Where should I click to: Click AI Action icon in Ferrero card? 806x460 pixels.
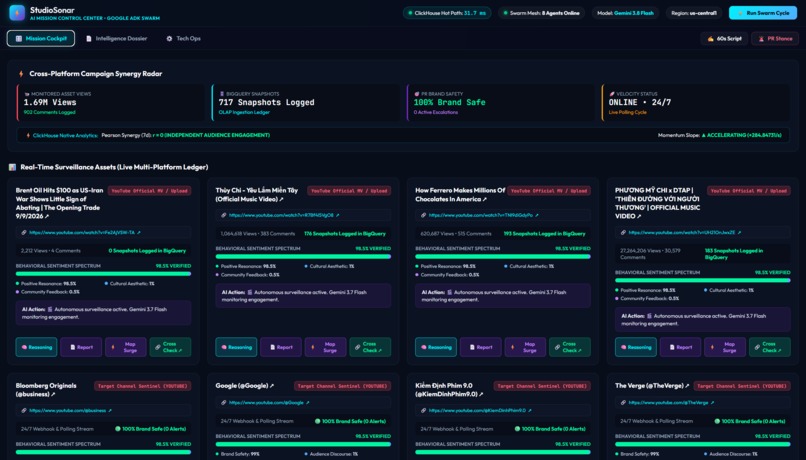click(x=449, y=292)
